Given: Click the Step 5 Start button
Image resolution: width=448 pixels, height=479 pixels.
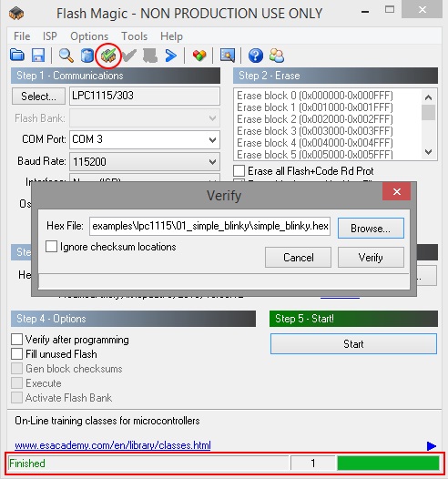Looking at the screenshot, I should (353, 344).
